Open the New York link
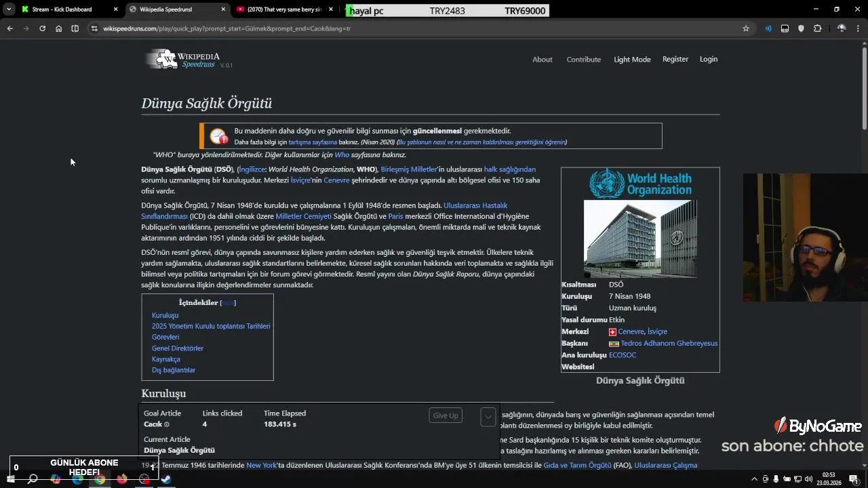This screenshot has height=488, width=868. coord(262,466)
